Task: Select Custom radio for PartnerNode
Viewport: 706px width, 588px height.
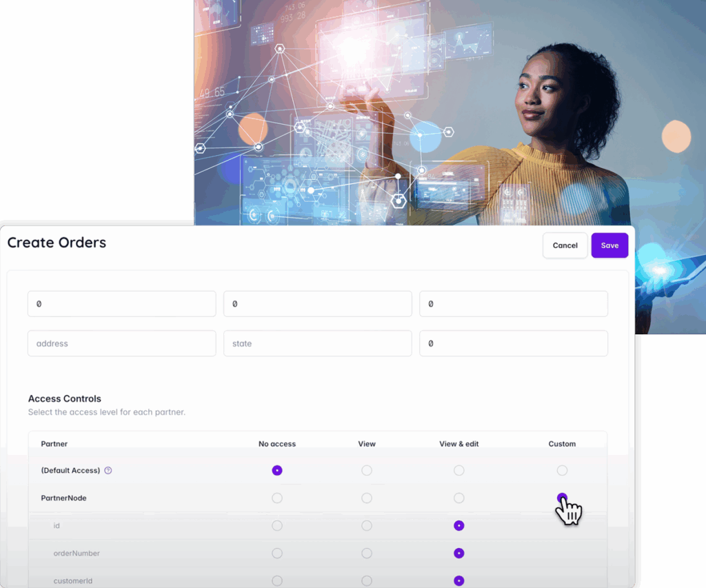Action: 562,498
